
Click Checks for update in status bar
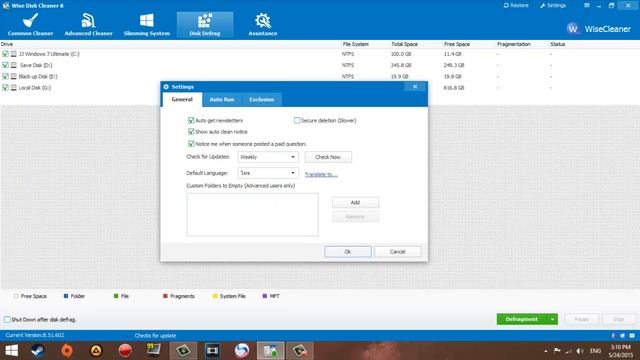pyautogui.click(x=156, y=336)
